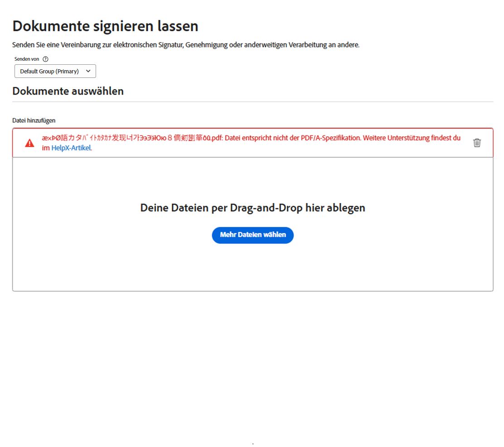Click the Datei hinzufügen label
The height and width of the screenshot is (447, 504).
pos(34,120)
